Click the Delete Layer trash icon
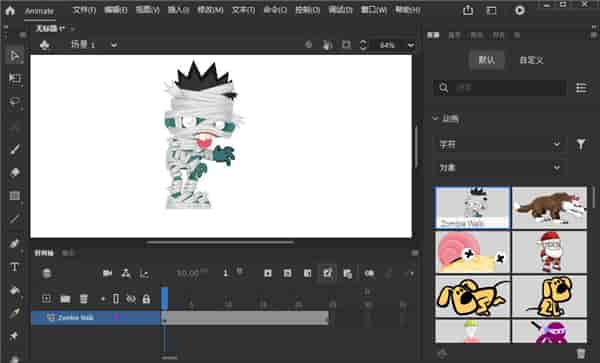The image size is (600, 363). pos(84,298)
